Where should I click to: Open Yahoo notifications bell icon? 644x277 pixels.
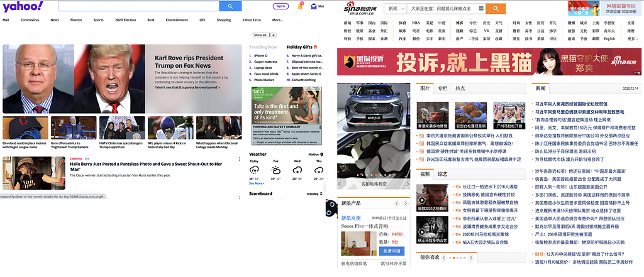pyautogui.click(x=300, y=6)
